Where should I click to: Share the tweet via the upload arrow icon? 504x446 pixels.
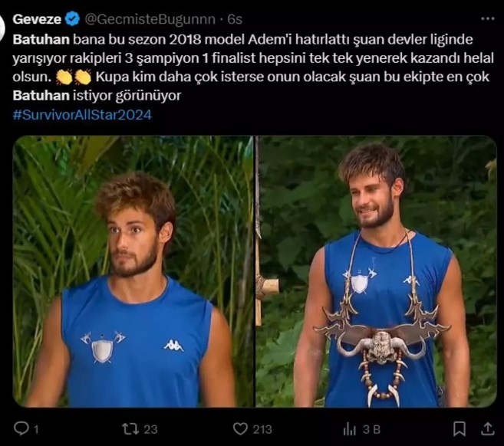coord(488,428)
